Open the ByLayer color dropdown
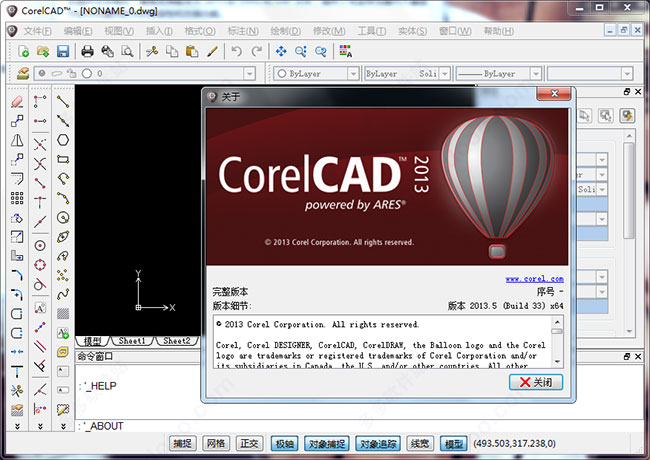This screenshot has height=460, width=650. tap(353, 74)
